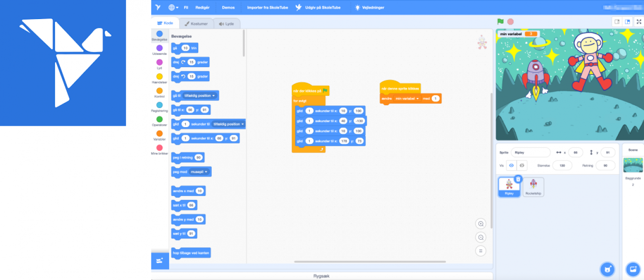Click the green flag to start project
This screenshot has width=644, height=280.
500,21
